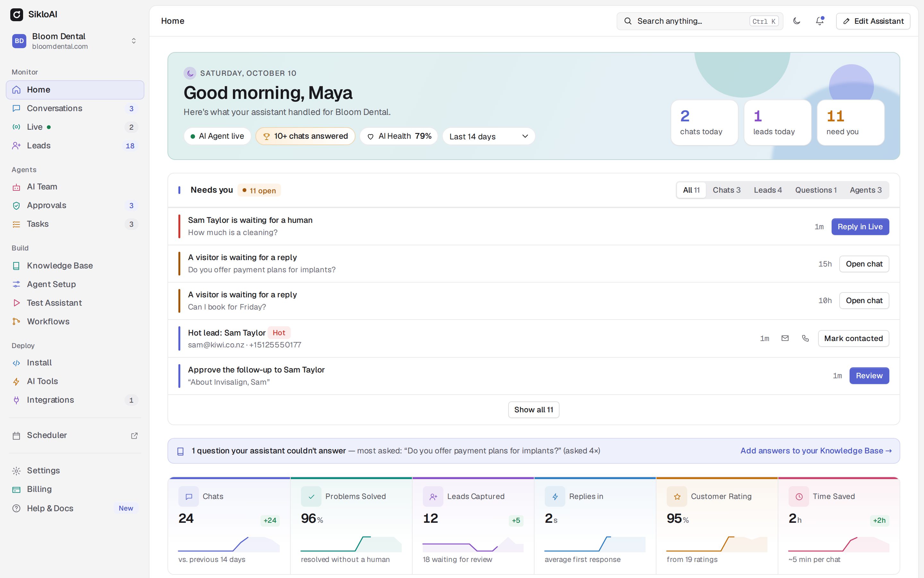Open Conversations in the sidebar
Screen dimensions: 924x578
point(75,109)
